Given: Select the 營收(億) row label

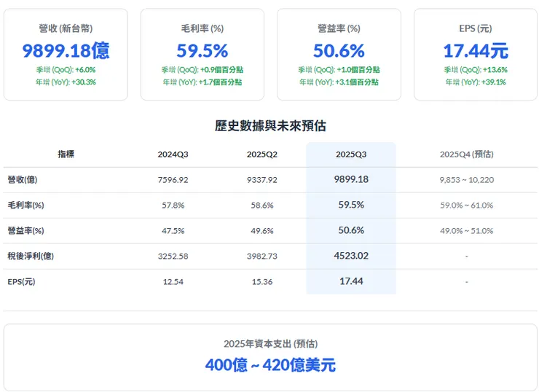Looking at the screenshot, I should (x=23, y=180).
